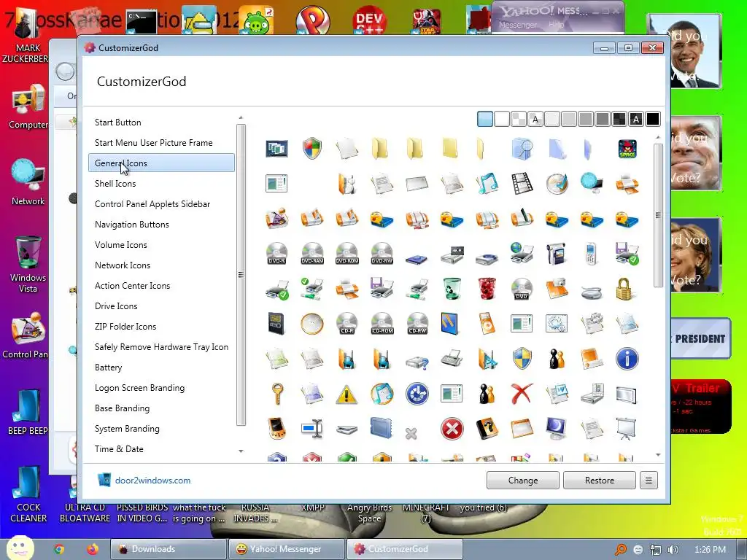Click Safely Remove Hardware Tray Icon entry
747x560 pixels.
click(161, 347)
